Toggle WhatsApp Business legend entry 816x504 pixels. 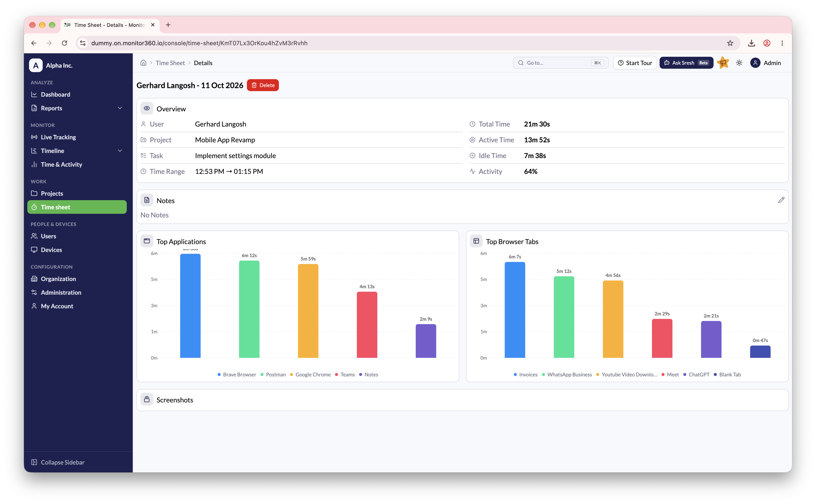pos(567,374)
